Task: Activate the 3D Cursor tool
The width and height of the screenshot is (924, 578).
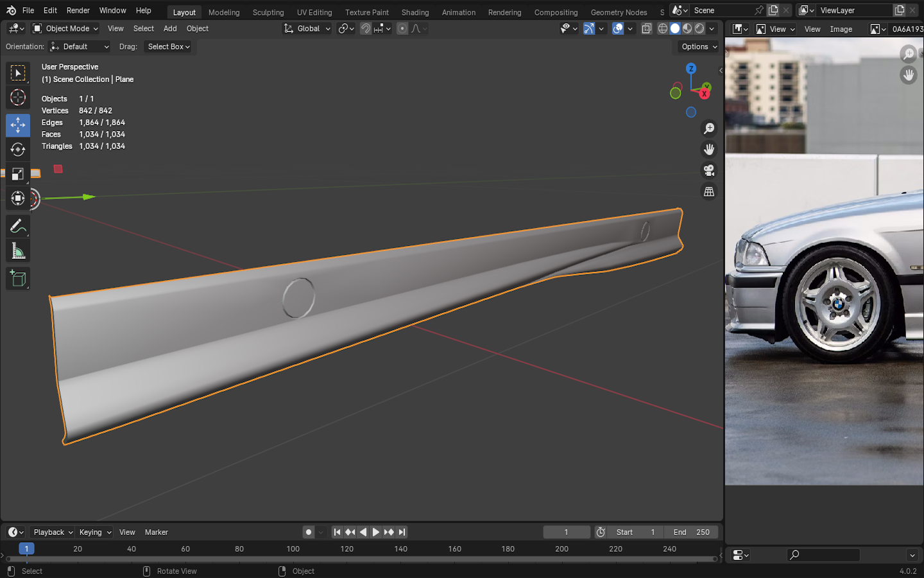Action: 18,98
